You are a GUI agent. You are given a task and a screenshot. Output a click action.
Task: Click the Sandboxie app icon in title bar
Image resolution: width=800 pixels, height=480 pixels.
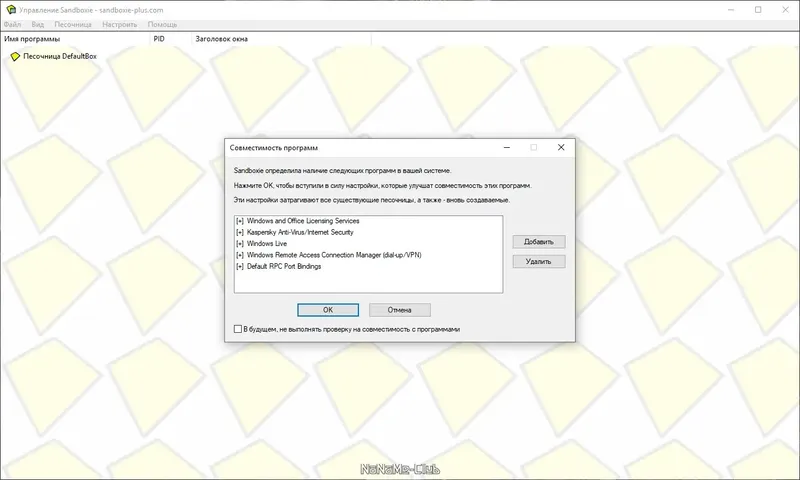10,10
